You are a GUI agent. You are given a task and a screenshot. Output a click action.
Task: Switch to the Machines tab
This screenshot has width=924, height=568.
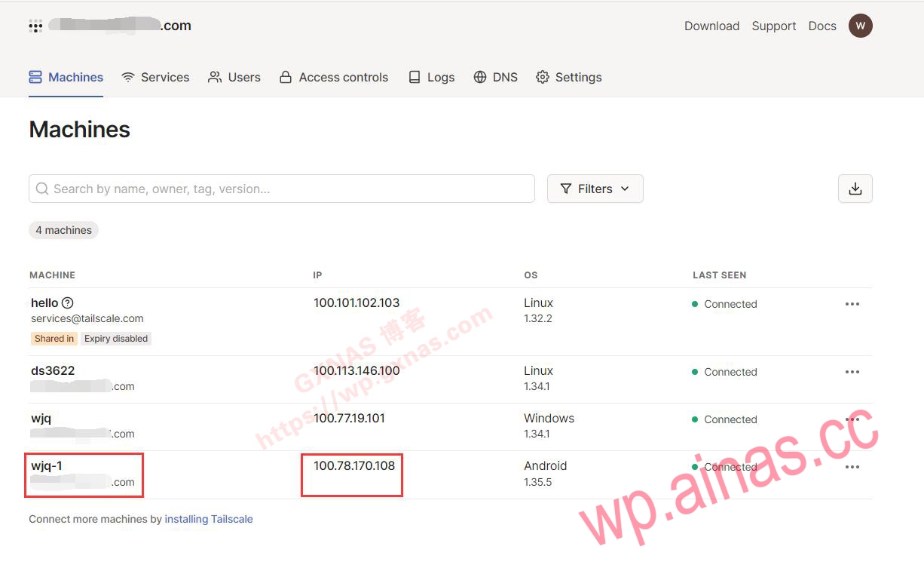(x=66, y=77)
